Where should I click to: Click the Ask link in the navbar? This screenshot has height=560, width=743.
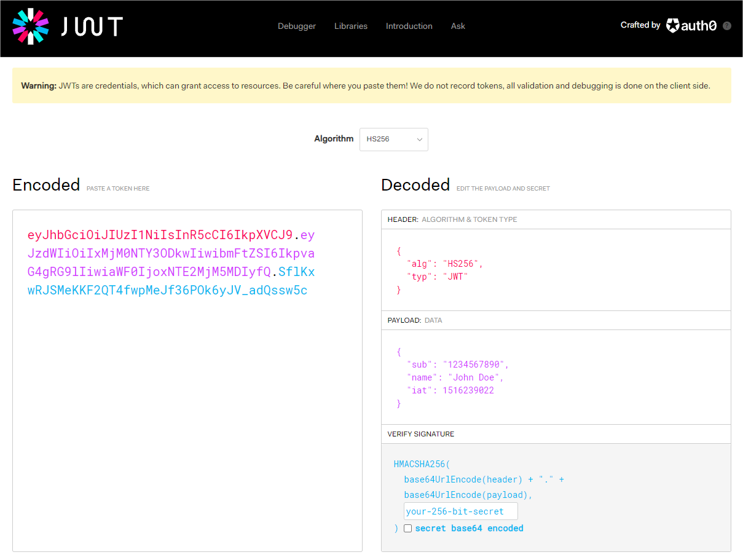(458, 26)
